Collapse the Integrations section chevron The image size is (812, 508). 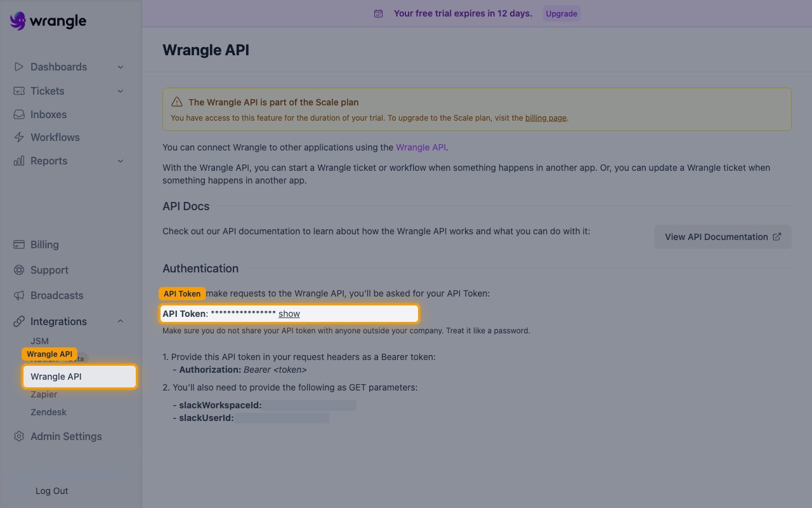[x=121, y=321]
